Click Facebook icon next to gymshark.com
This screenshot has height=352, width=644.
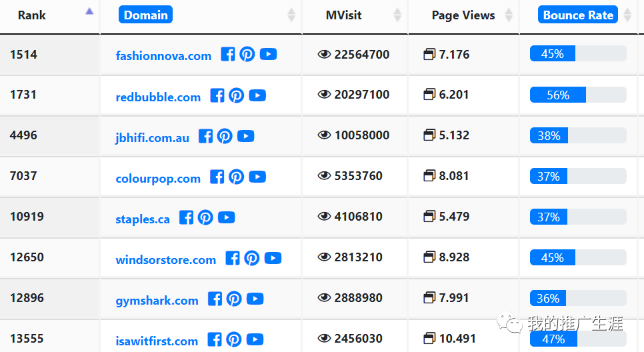[215, 299]
